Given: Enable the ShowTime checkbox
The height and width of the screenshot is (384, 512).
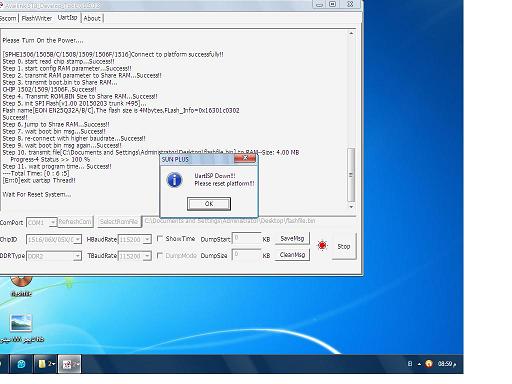Looking at the screenshot, I should click(x=160, y=239).
